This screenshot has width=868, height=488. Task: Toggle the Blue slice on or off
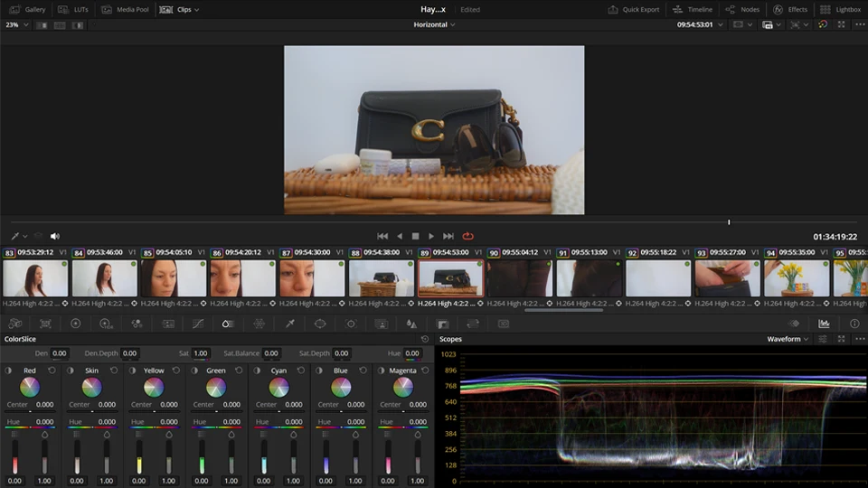point(319,371)
